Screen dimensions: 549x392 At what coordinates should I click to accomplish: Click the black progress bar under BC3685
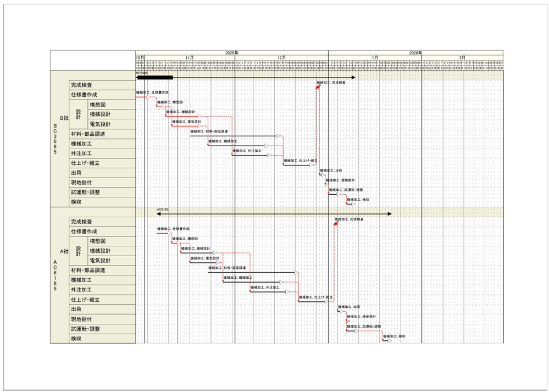click(x=154, y=78)
